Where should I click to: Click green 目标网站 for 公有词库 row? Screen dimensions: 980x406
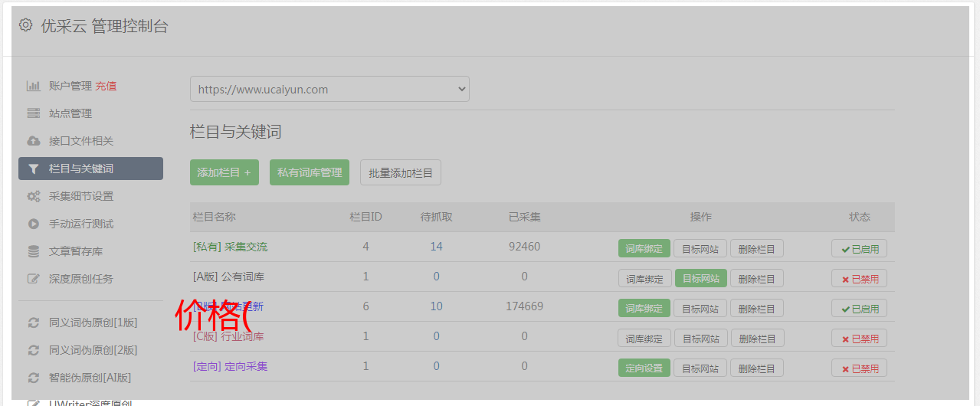tap(700, 278)
